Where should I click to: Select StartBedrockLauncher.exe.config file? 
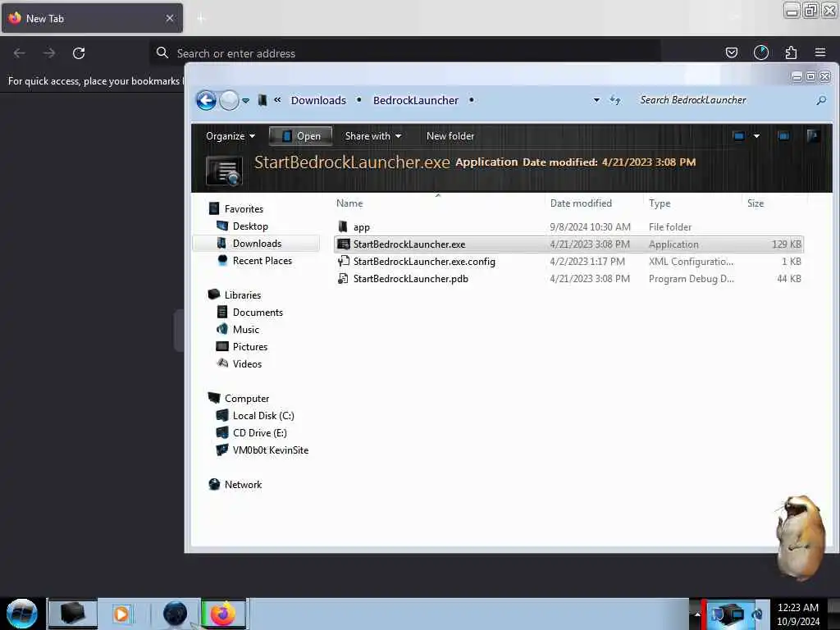point(568,262)
